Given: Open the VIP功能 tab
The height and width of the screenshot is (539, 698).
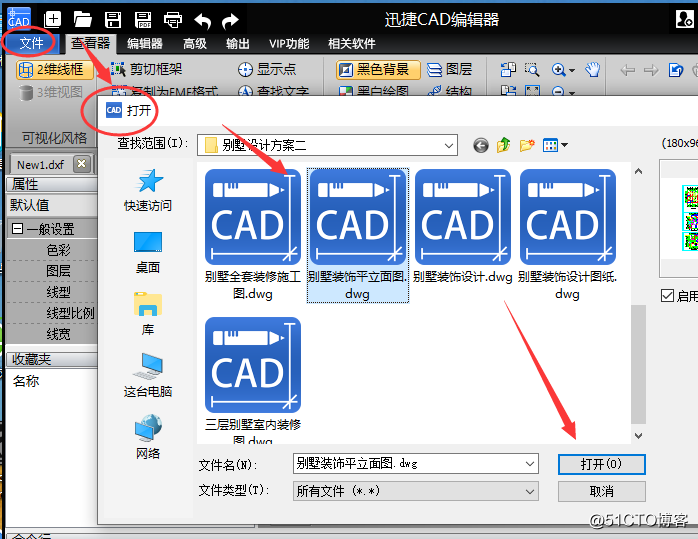Looking at the screenshot, I should [x=289, y=43].
